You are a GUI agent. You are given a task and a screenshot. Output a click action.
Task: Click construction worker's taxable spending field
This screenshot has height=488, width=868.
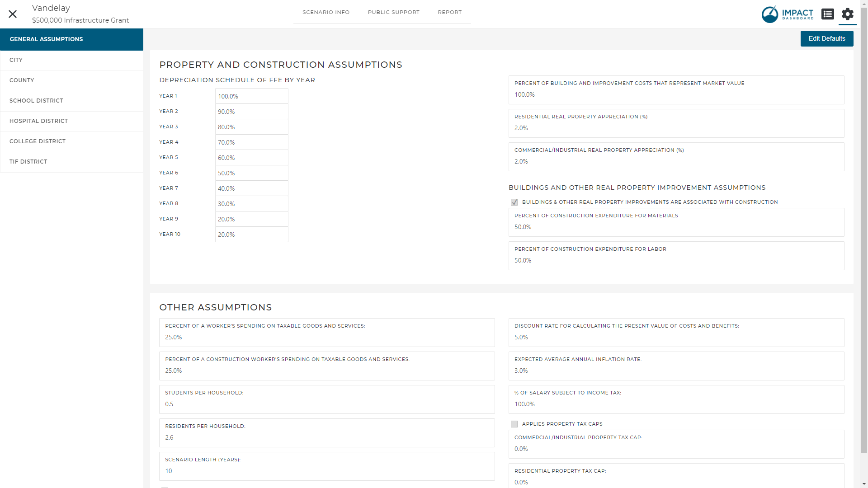pyautogui.click(x=327, y=366)
